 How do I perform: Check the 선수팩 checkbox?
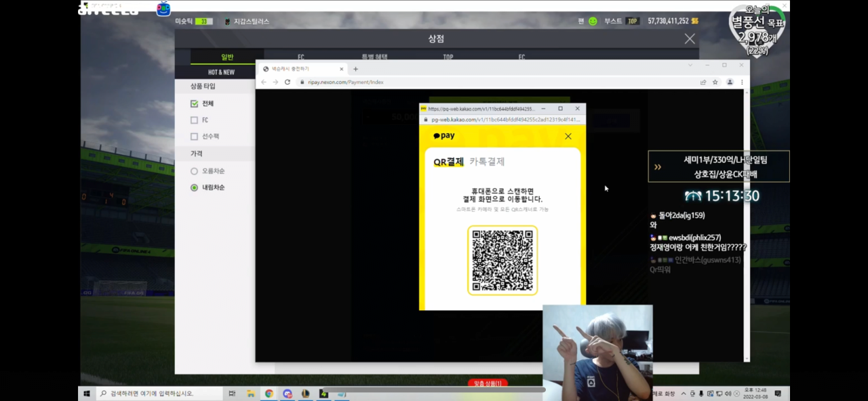point(195,136)
